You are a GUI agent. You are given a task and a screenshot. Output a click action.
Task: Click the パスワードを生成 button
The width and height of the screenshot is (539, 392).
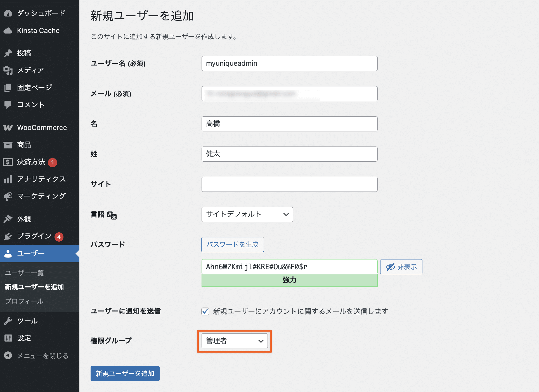(233, 245)
